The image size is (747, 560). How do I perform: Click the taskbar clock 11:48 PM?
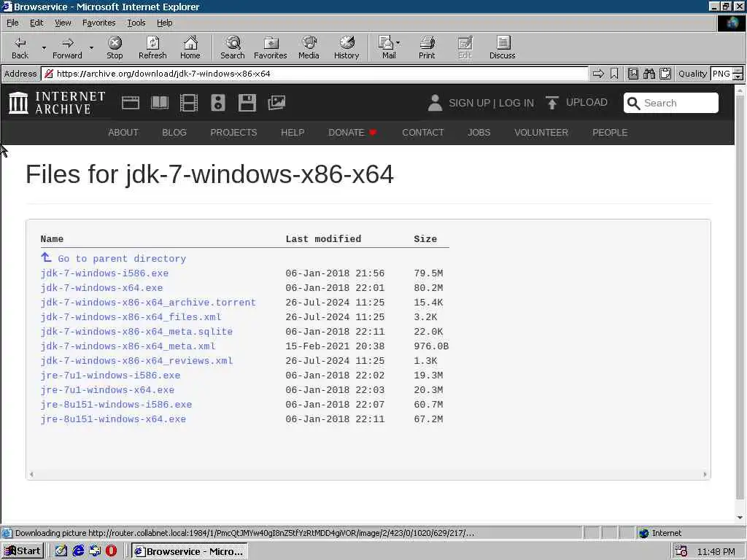[716, 551]
